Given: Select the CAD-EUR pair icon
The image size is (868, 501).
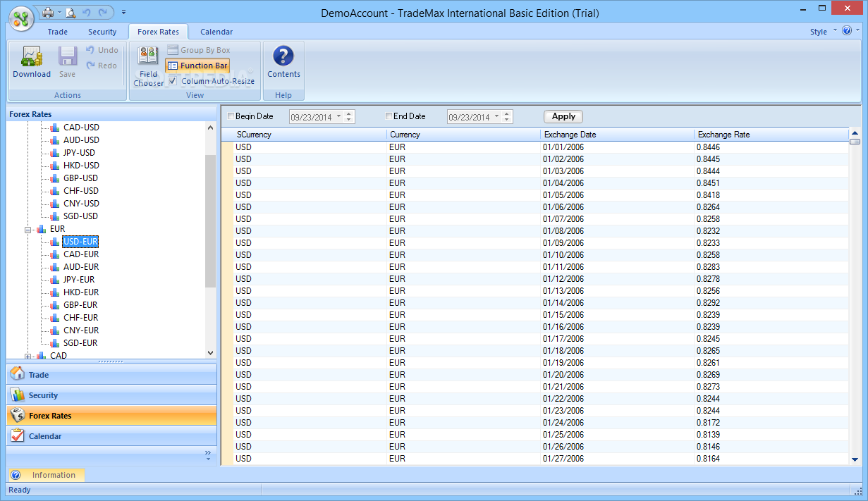Looking at the screenshot, I should [55, 254].
